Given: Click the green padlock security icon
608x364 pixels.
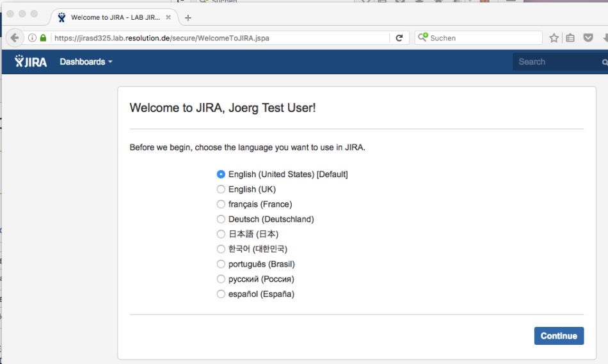Looking at the screenshot, I should 43,38.
